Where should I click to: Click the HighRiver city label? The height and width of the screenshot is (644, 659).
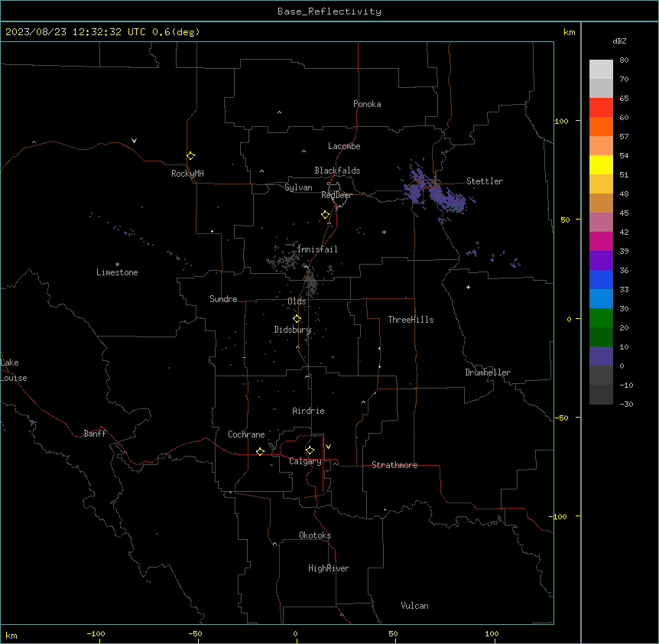[x=329, y=568]
